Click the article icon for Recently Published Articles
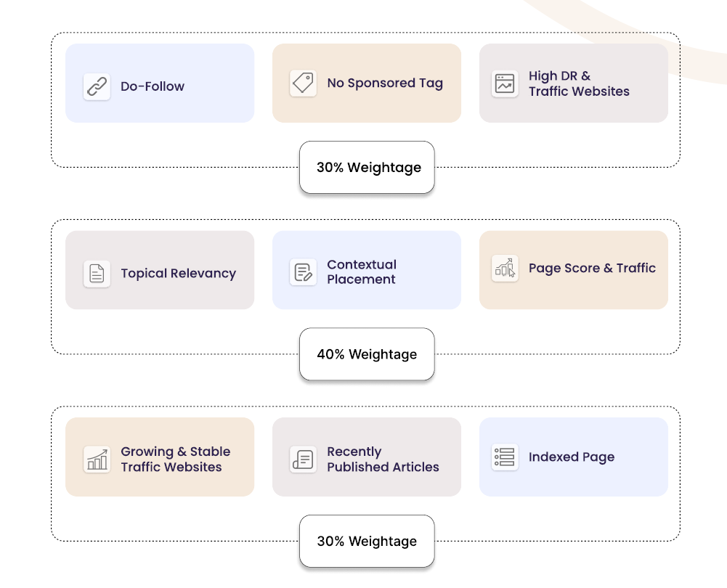Screen dimensions: 727x588 303,460
